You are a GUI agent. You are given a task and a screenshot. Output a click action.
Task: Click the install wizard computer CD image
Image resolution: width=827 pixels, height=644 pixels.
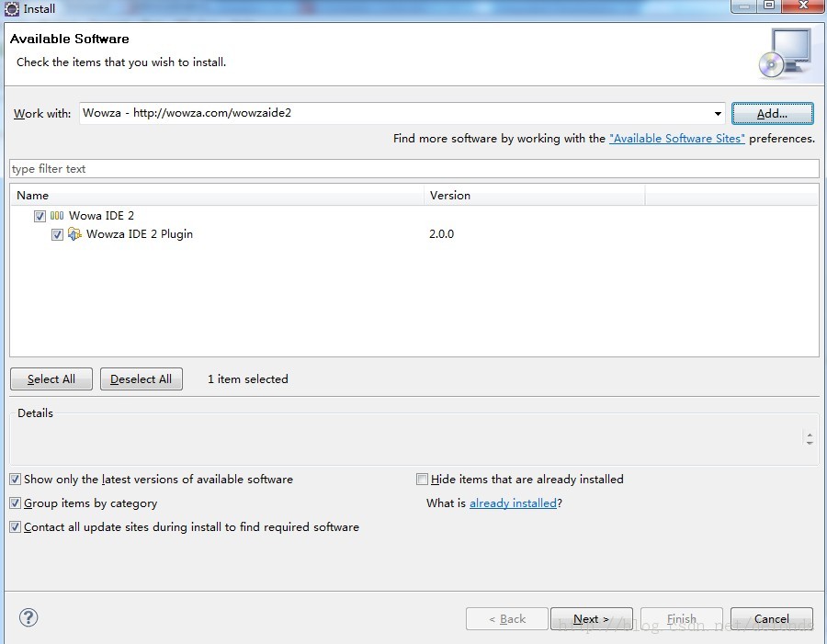pos(786,53)
